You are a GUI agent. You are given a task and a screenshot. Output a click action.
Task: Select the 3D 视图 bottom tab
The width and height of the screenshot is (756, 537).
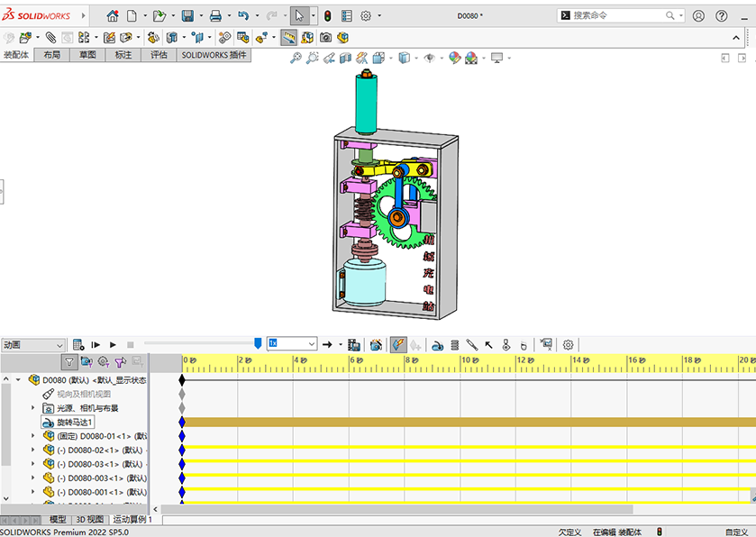88,520
